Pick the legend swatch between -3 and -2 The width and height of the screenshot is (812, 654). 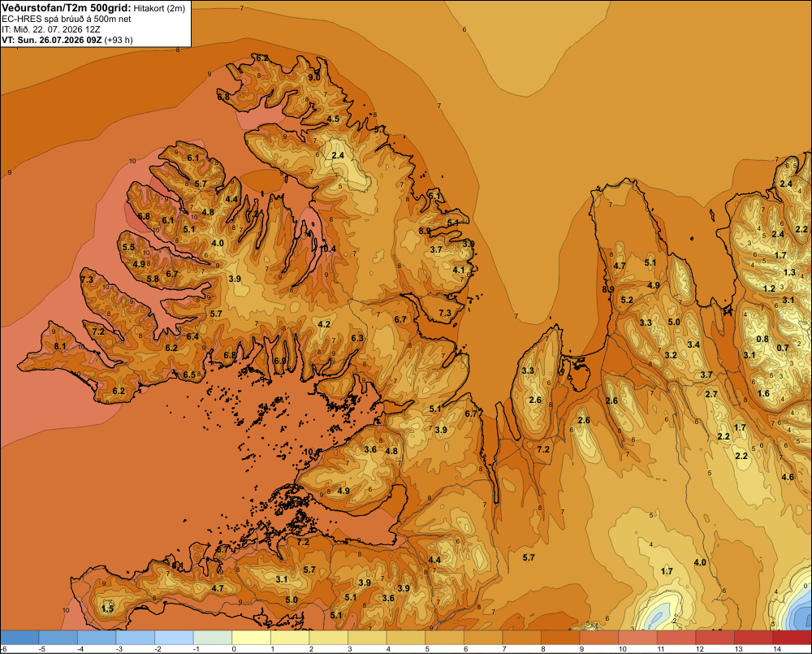pos(135,637)
